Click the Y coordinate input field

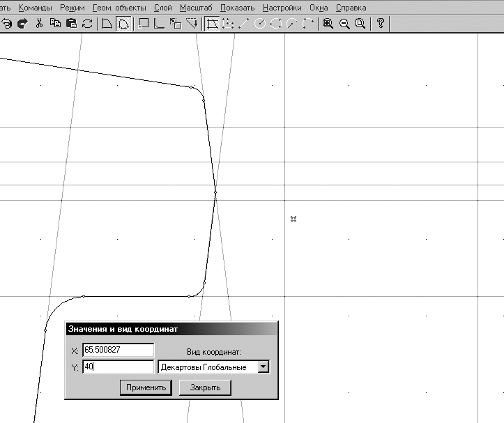tap(119, 367)
